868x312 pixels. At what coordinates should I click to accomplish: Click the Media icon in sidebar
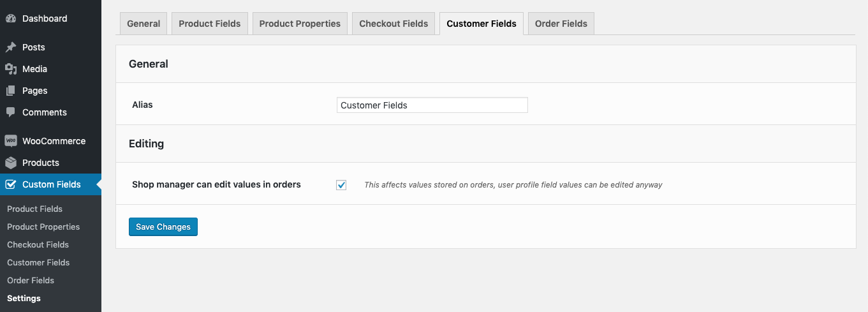[x=10, y=69]
